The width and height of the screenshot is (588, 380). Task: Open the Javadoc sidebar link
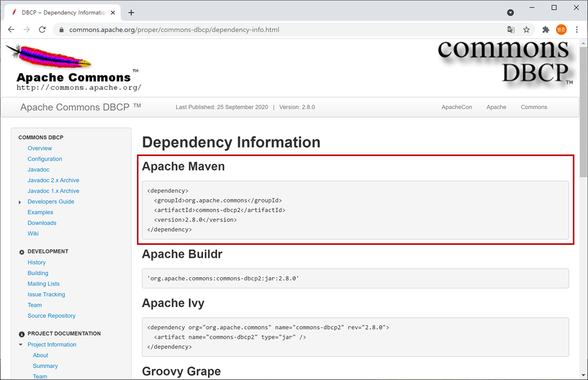[38, 170]
